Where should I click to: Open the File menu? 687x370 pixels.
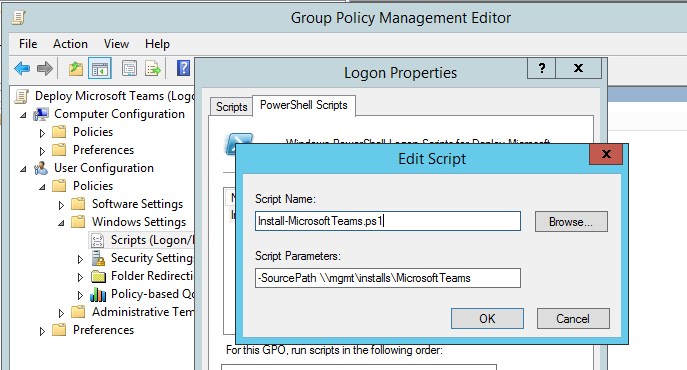[28, 44]
